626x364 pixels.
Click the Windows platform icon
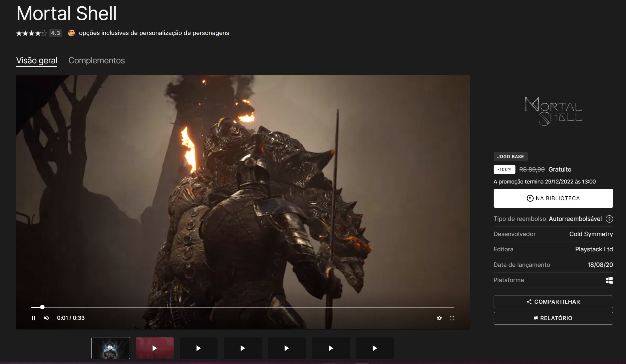(x=609, y=280)
